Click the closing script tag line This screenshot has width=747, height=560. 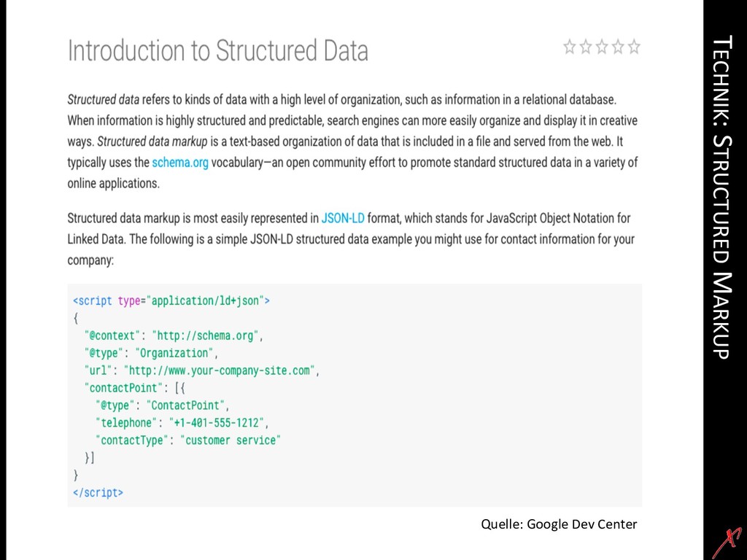point(98,493)
